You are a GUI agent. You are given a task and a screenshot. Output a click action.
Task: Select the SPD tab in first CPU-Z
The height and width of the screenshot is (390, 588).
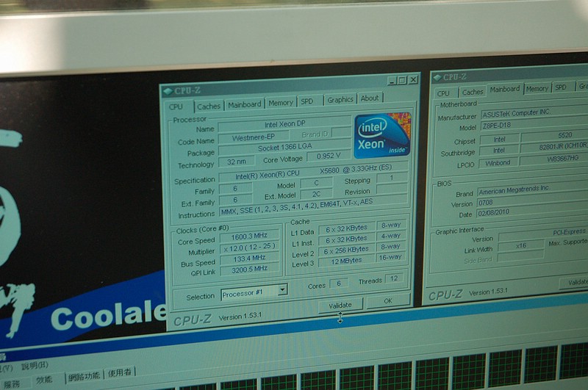[306, 101]
